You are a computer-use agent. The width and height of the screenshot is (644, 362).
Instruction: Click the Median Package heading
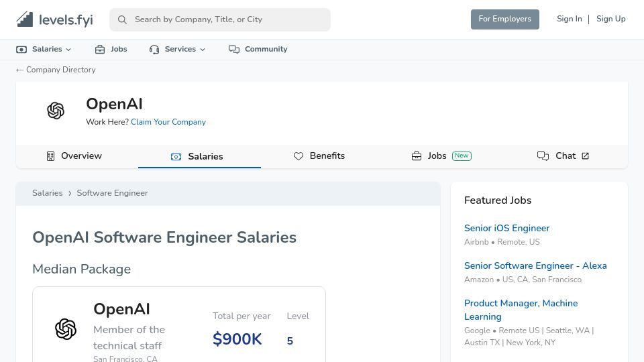tap(82, 269)
